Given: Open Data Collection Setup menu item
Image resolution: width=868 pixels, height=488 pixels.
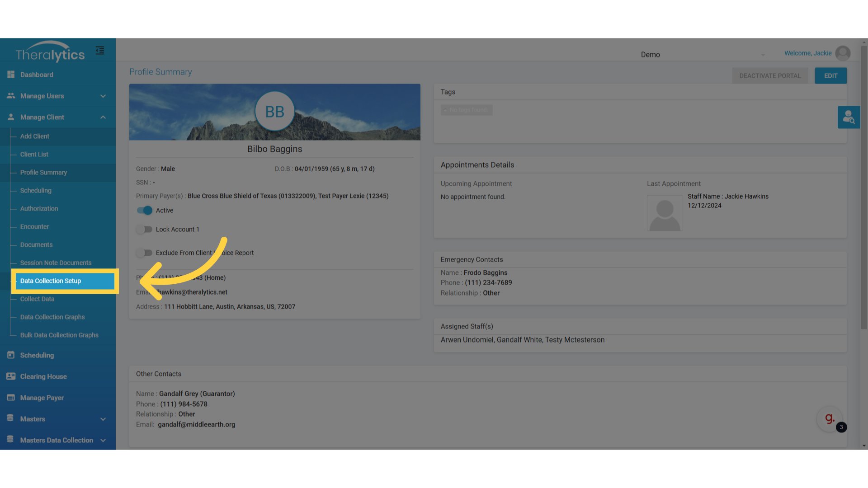Looking at the screenshot, I should 51,281.
